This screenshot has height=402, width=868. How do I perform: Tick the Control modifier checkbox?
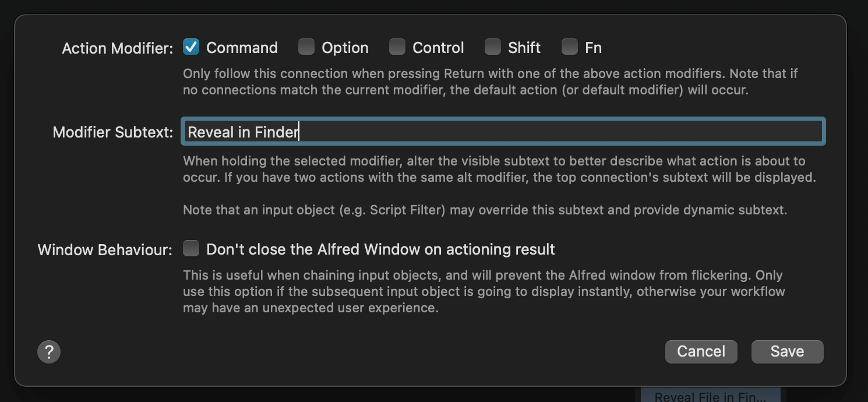coord(397,47)
